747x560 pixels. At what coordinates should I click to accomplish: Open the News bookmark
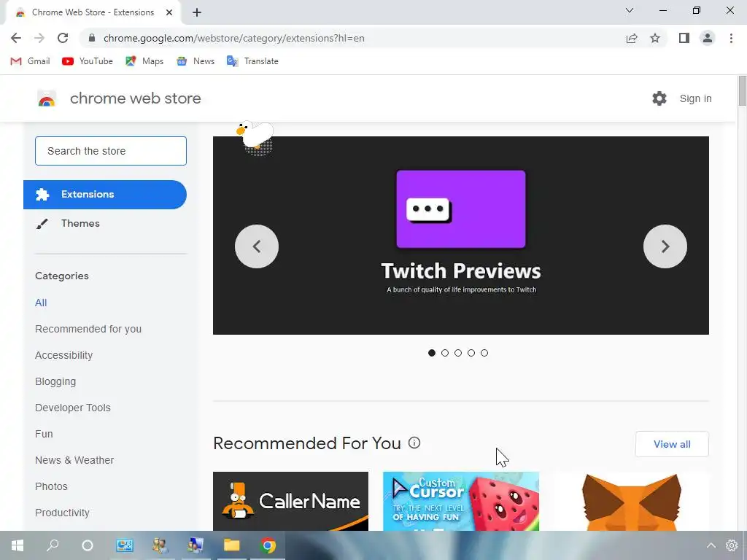coord(196,61)
